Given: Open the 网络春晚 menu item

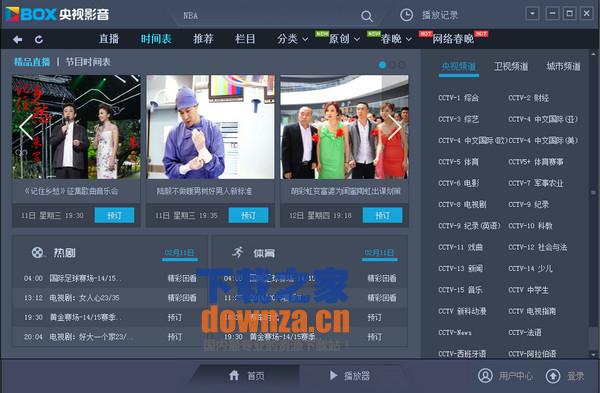Looking at the screenshot, I should tap(453, 39).
